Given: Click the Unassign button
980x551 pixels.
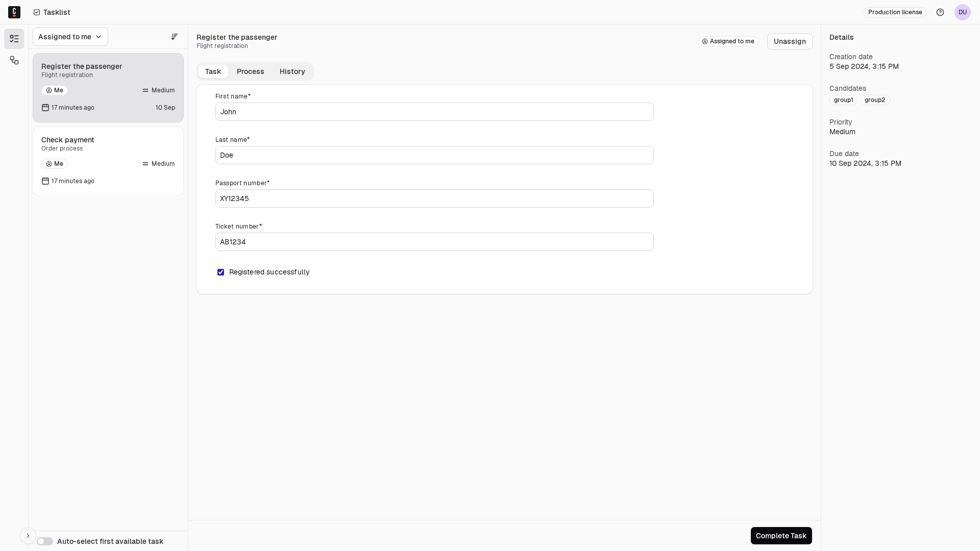Looking at the screenshot, I should pos(790,41).
